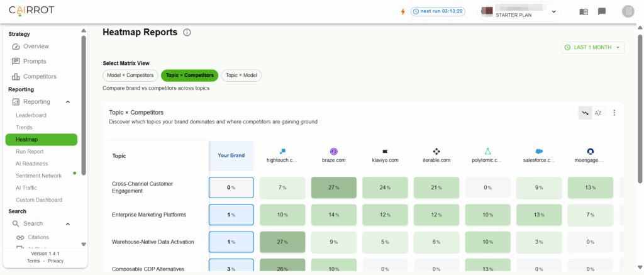Screen dimensions: 644x275
Task: Click the Prompts message icon
Action: click(x=16, y=62)
